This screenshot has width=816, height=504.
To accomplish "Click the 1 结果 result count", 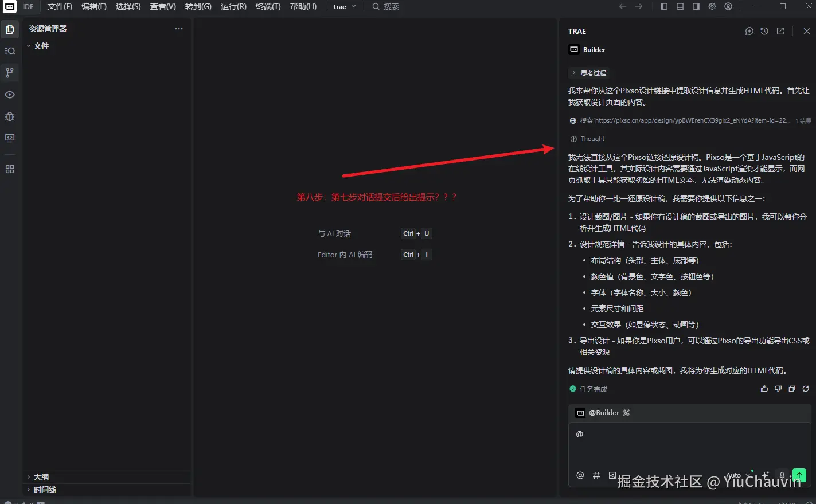I will pyautogui.click(x=803, y=120).
